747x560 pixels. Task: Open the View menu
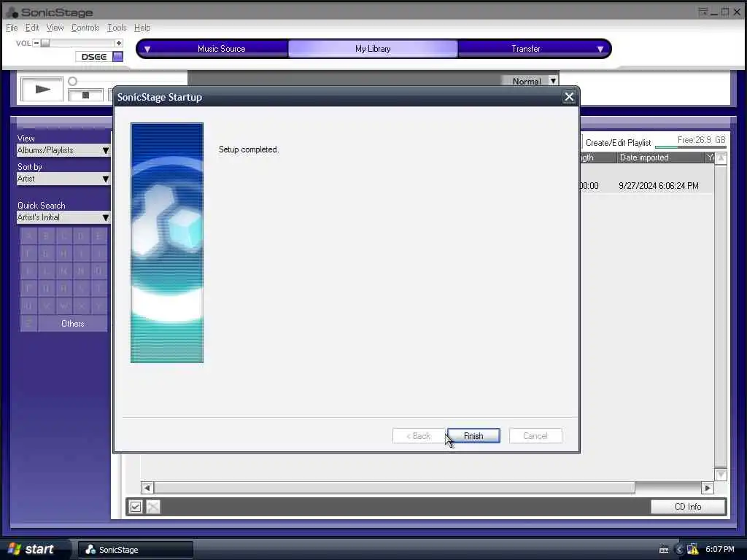pos(55,28)
